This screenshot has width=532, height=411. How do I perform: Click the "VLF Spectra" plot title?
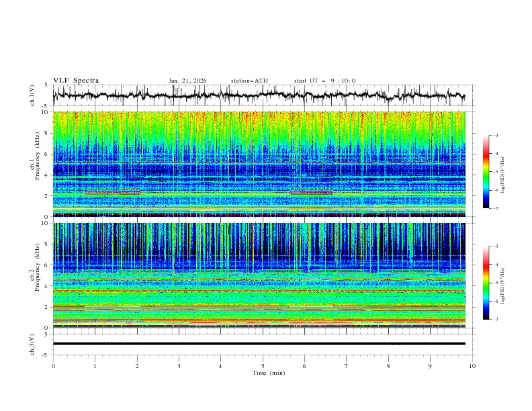pyautogui.click(x=76, y=81)
